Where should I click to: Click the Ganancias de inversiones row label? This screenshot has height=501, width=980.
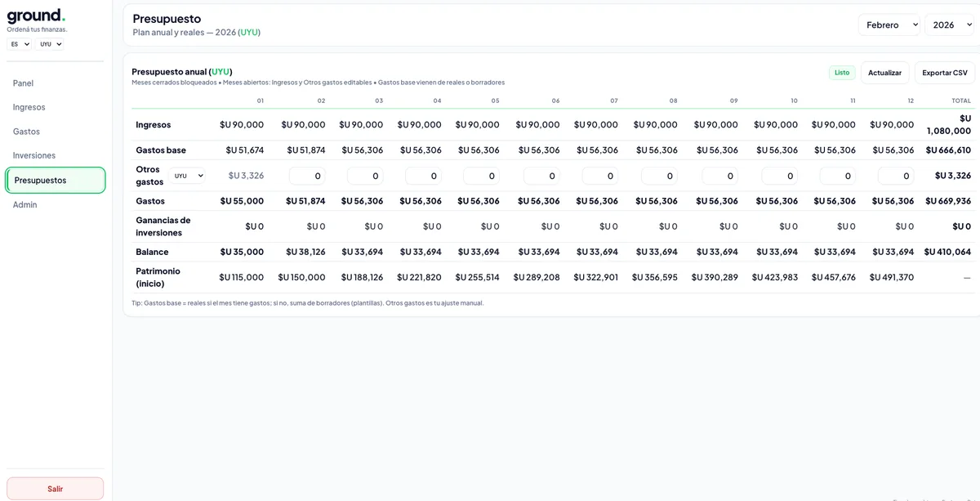163,226
